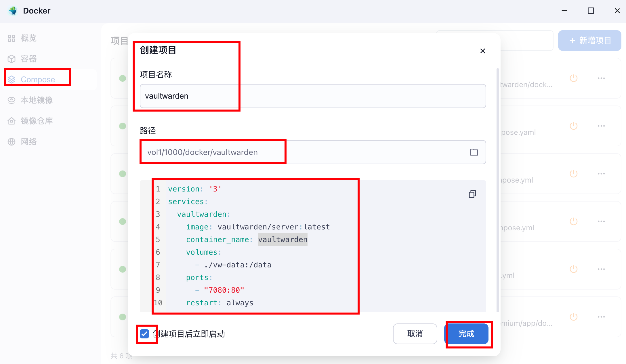Open the 概览 overview section
The height and width of the screenshot is (364, 626).
click(x=49, y=38)
